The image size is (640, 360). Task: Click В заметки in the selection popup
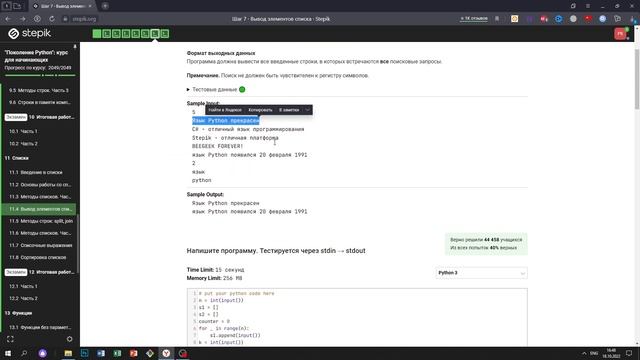tap(289, 110)
